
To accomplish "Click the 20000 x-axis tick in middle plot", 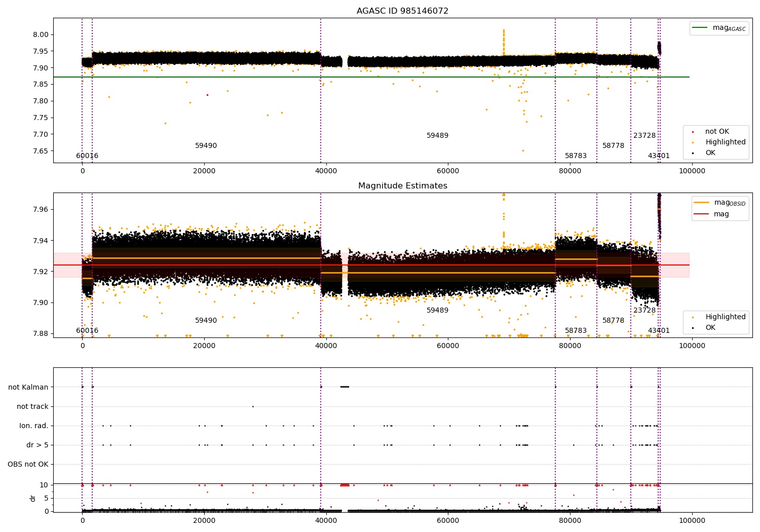I will tap(204, 346).
